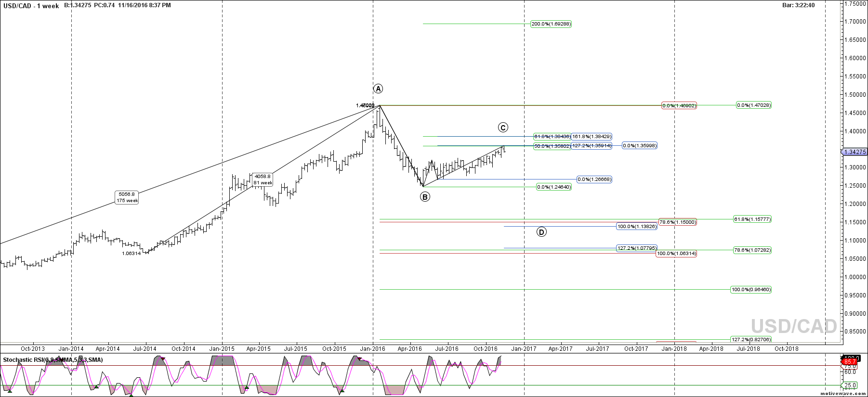Image resolution: width=868 pixels, height=397 pixels.
Task: Select the 100.0%(1.13826) blue label
Action: click(637, 227)
